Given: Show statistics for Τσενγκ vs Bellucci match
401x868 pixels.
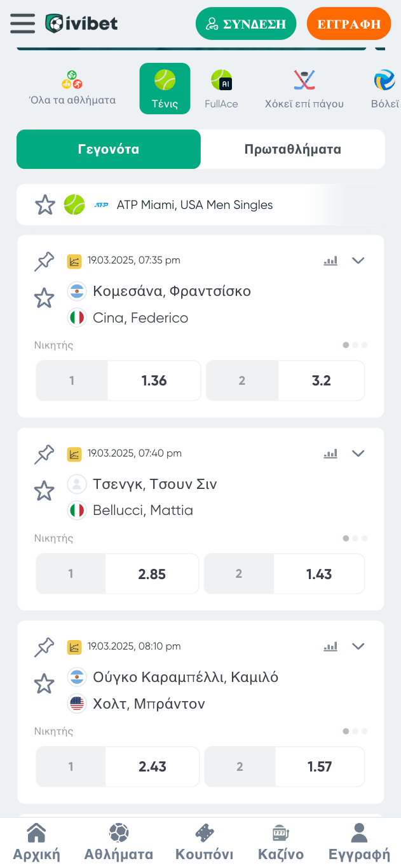Looking at the screenshot, I should click(x=330, y=453).
